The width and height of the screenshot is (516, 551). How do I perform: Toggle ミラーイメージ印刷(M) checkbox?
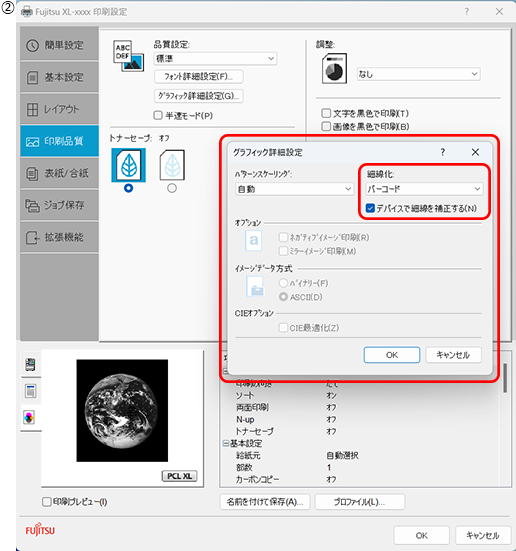tap(283, 251)
